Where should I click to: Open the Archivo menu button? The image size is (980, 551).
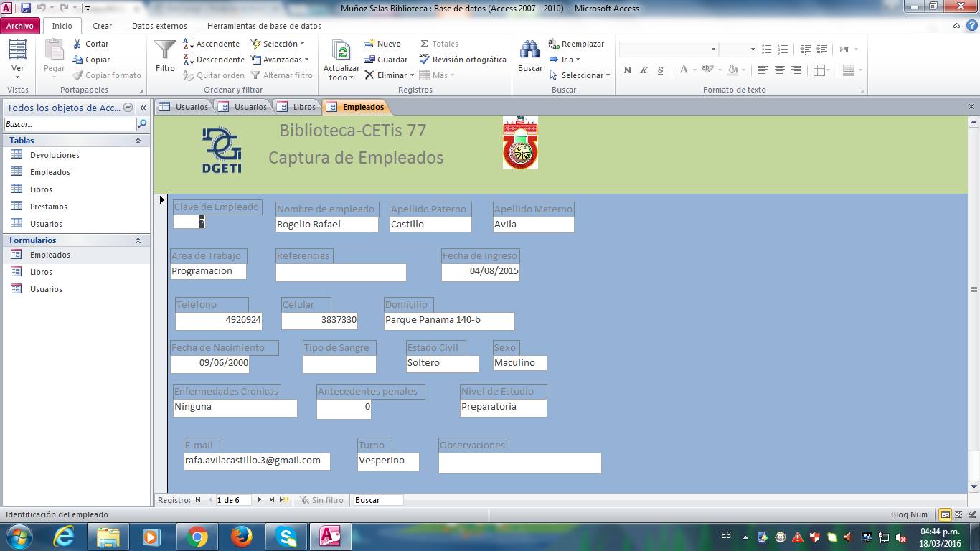(x=20, y=26)
